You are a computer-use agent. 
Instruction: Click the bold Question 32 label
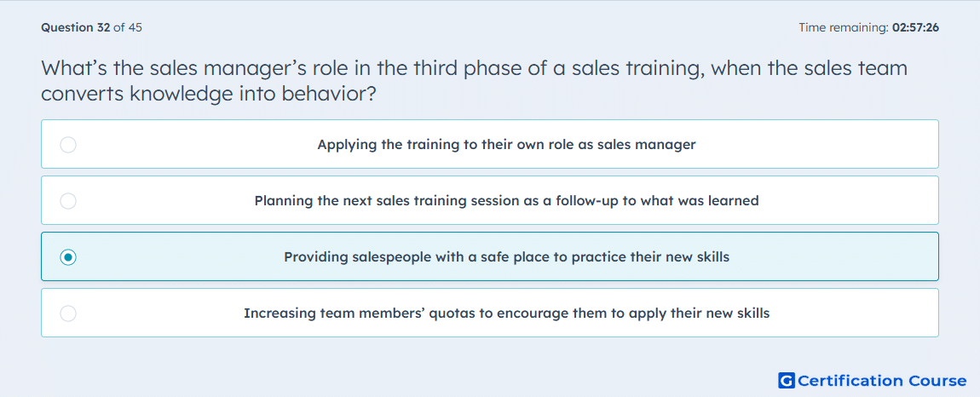pos(76,27)
